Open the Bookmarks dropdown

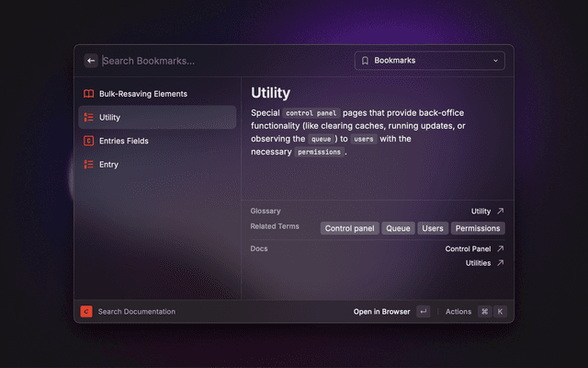pyautogui.click(x=429, y=61)
